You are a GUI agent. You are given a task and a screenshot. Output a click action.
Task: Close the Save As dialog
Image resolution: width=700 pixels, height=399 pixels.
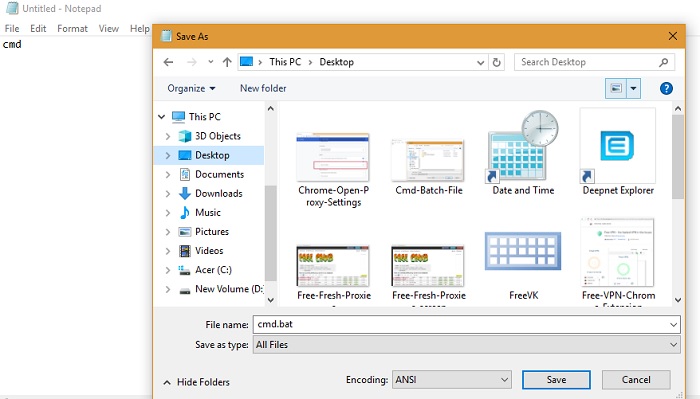(x=673, y=36)
